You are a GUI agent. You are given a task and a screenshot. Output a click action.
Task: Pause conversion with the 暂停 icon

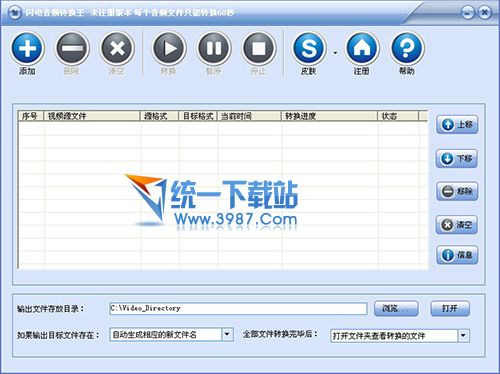pyautogui.click(x=214, y=48)
